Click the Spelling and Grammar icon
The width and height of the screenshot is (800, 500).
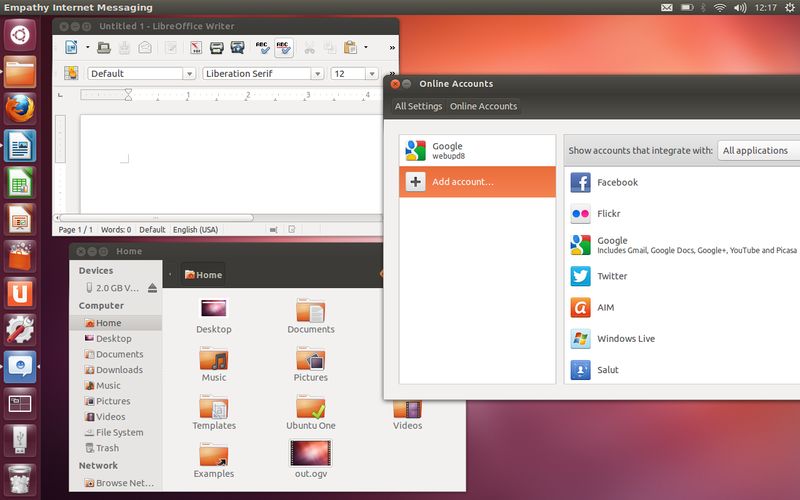pyautogui.click(x=262, y=47)
